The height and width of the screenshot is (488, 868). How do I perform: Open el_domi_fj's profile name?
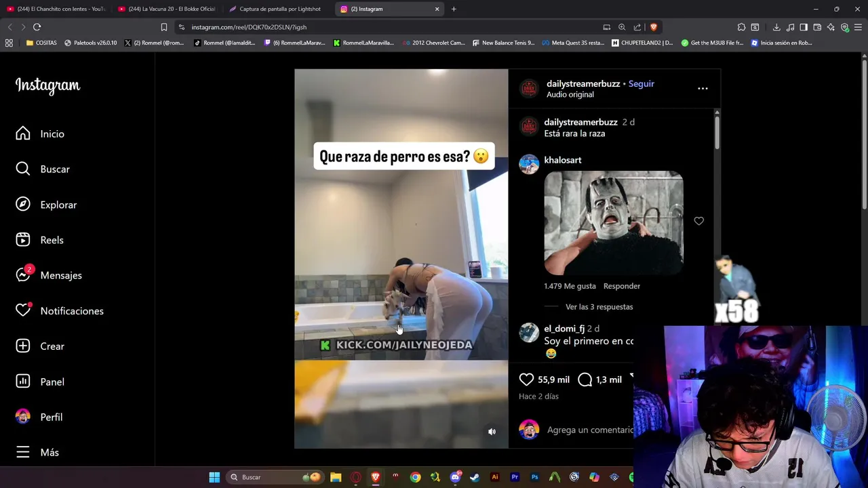click(x=564, y=329)
